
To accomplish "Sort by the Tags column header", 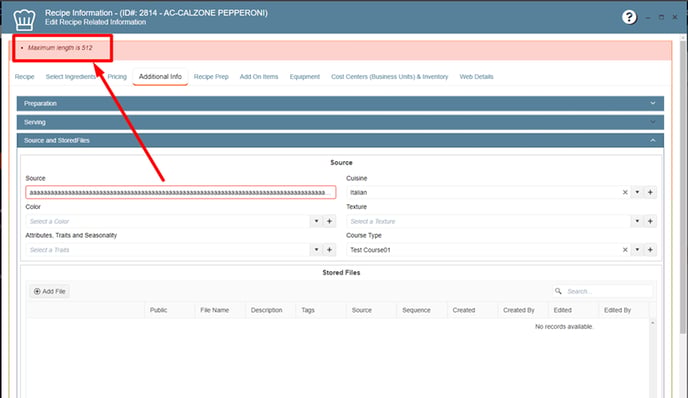I will (321, 310).
